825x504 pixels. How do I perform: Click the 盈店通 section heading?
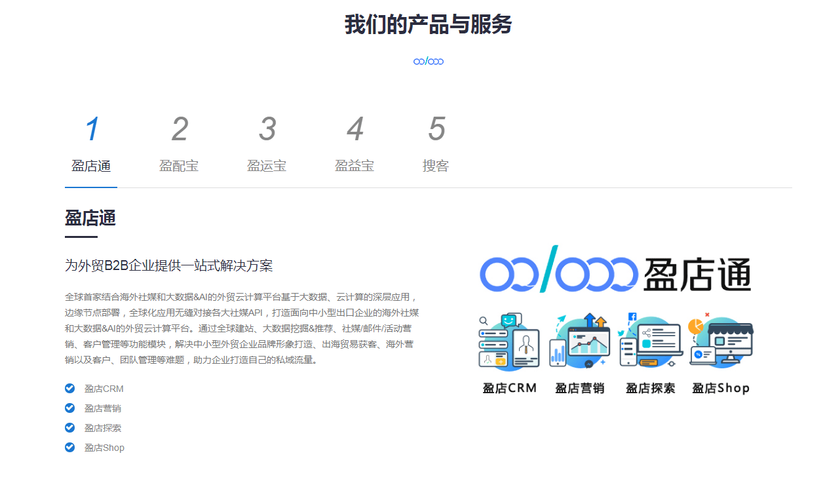tap(90, 218)
